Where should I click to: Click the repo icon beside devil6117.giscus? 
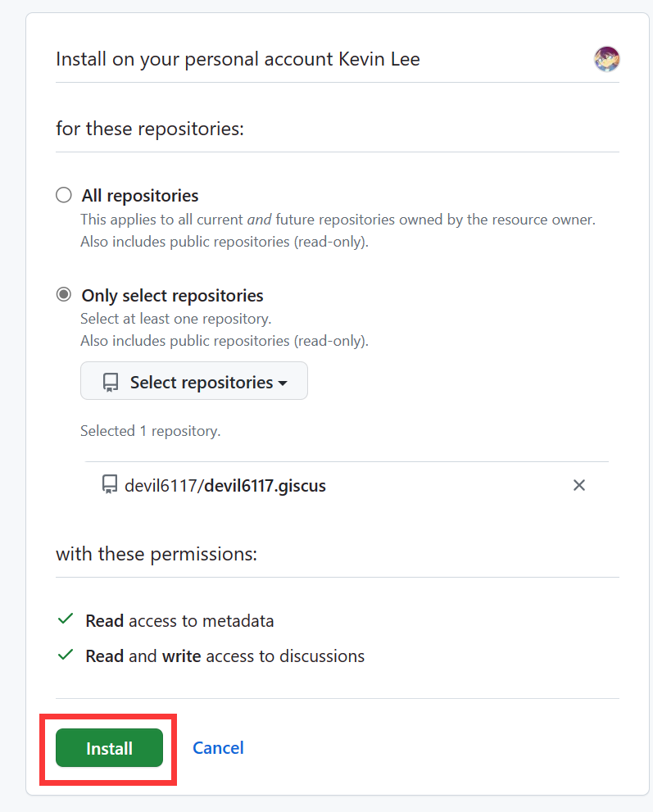coord(110,485)
